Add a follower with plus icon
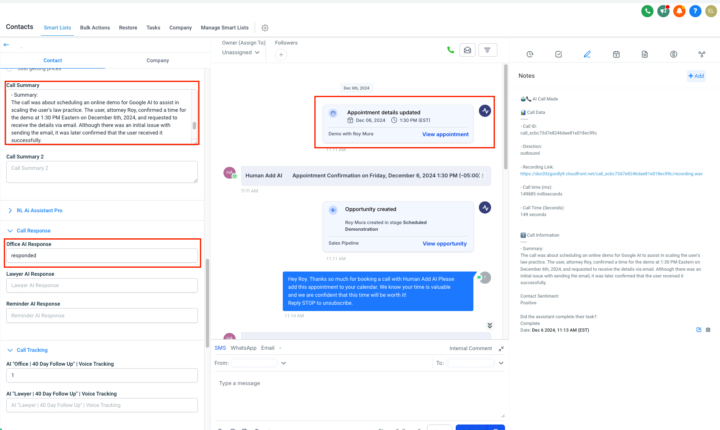The width and height of the screenshot is (720, 430). click(x=281, y=55)
